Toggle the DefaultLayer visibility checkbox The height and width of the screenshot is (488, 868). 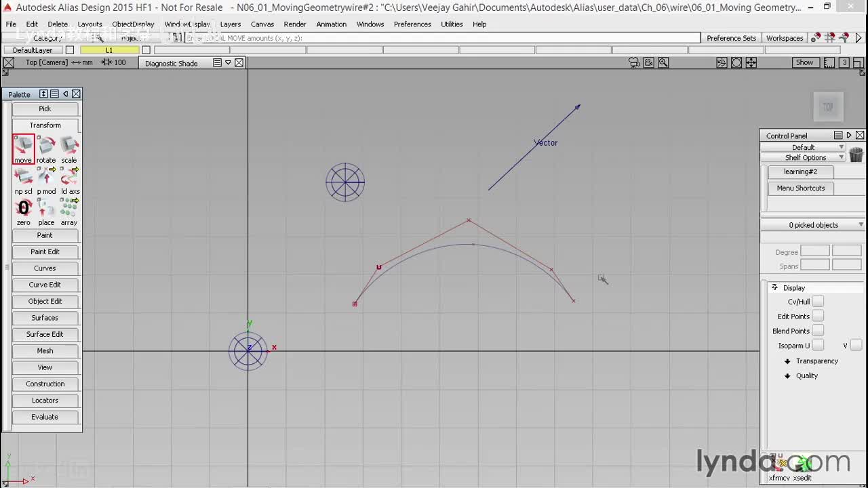[x=69, y=50]
